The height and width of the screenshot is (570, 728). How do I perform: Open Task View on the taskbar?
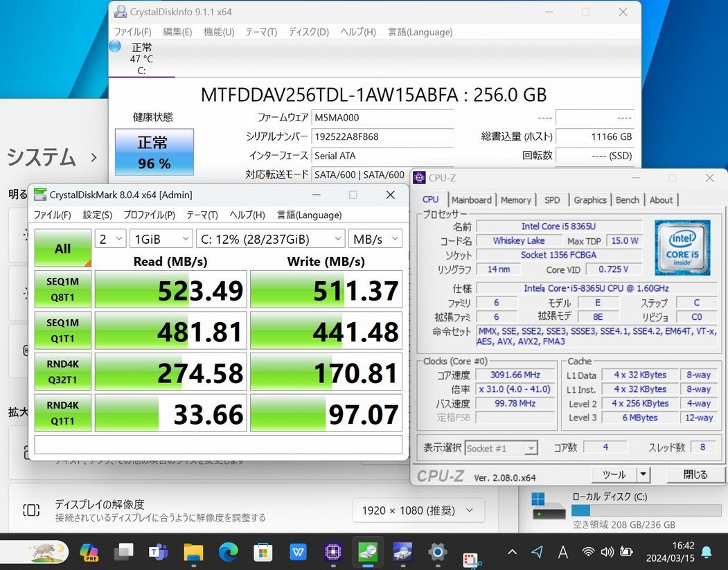click(x=124, y=552)
